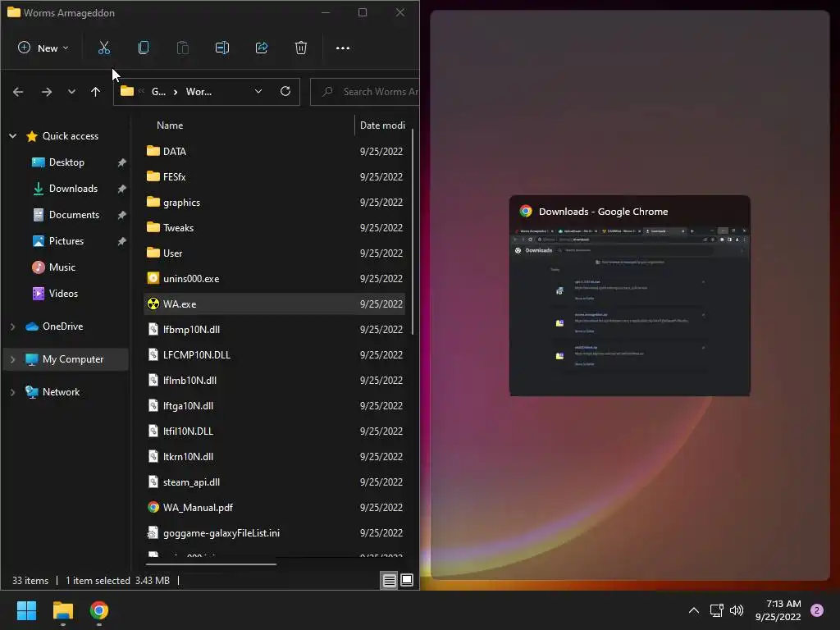Screen dimensions: 840x630
Task: Go up one folder level arrow
Action: point(95,92)
